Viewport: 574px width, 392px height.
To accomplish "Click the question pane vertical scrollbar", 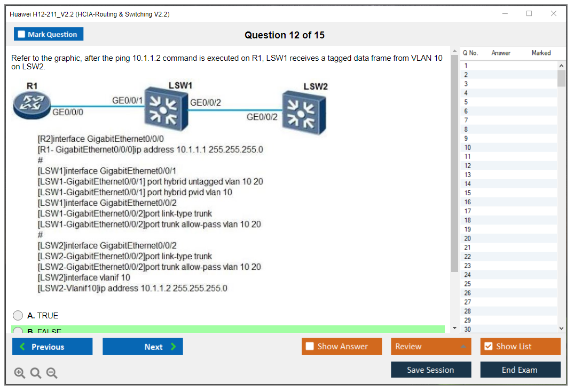I will coord(454,160).
